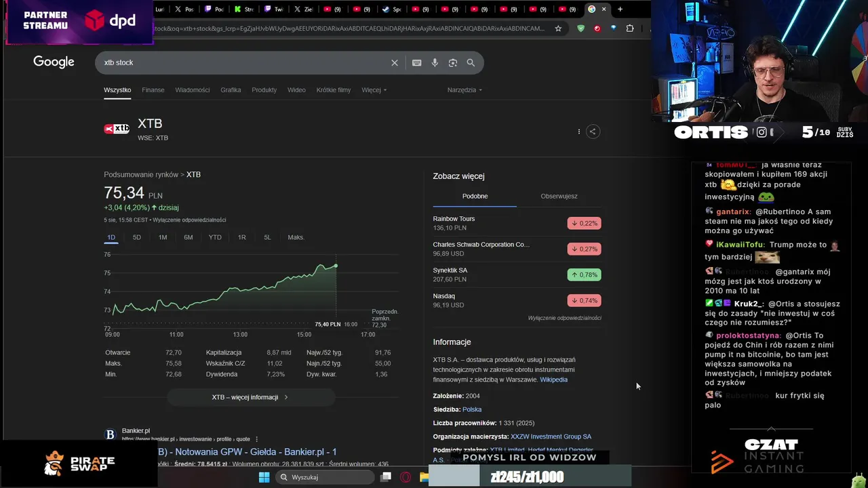Select the 1M chart range
This screenshot has height=488, width=868.
pos(163,237)
